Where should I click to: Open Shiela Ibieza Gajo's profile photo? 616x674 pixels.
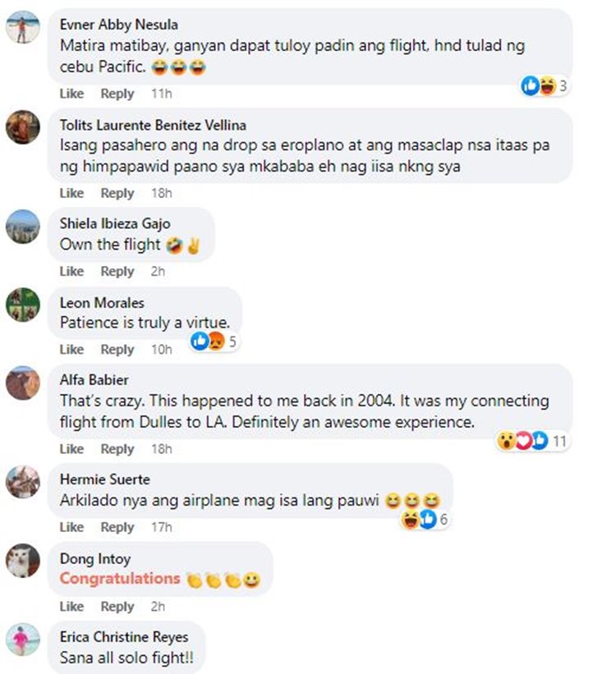(x=23, y=227)
